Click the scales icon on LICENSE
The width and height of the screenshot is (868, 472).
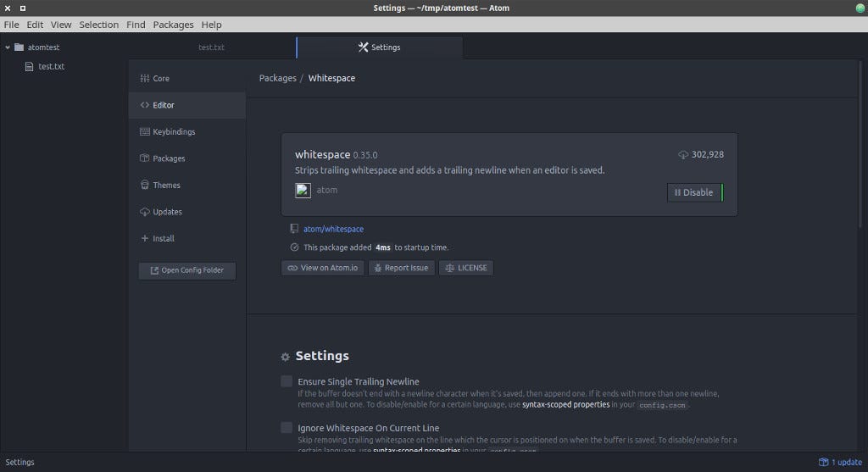tap(449, 268)
